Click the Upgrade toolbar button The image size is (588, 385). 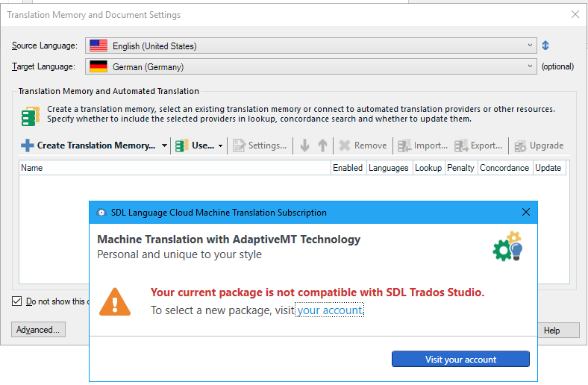pos(539,145)
